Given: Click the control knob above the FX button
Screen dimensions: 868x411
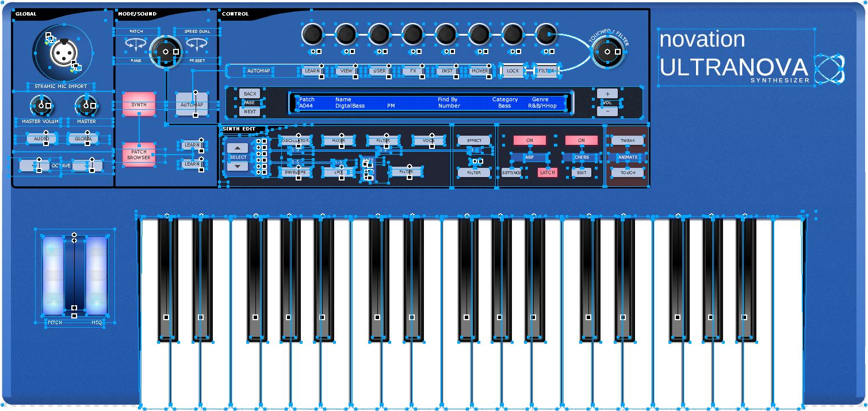Looking at the screenshot, I should coord(412,35).
